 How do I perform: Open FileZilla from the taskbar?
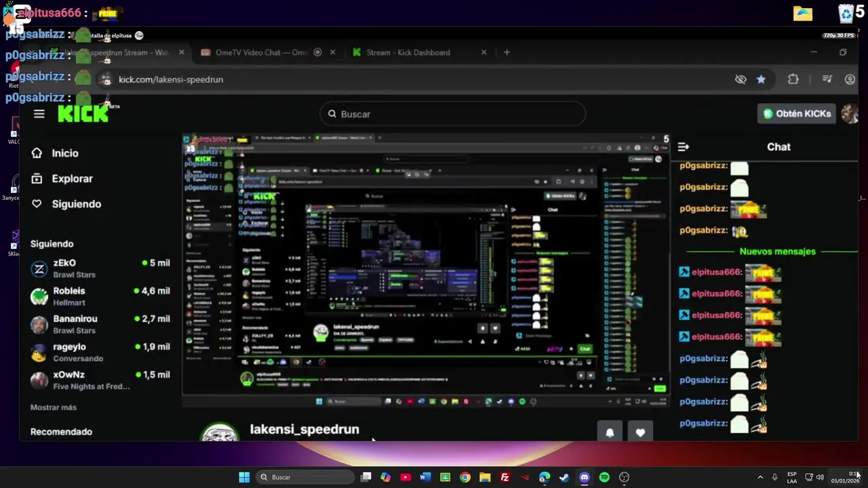pos(505,477)
